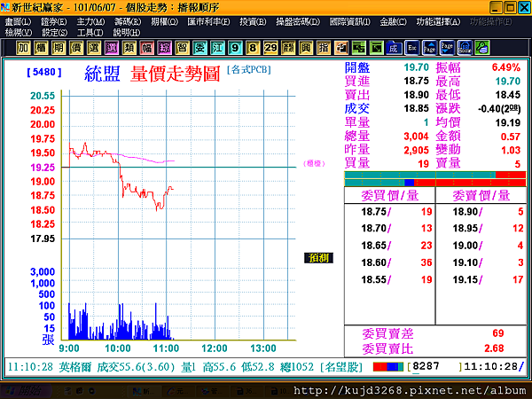This screenshot has height=399, width=532.
Task: Click the 委買賣差 value 69
Action: 498,333
